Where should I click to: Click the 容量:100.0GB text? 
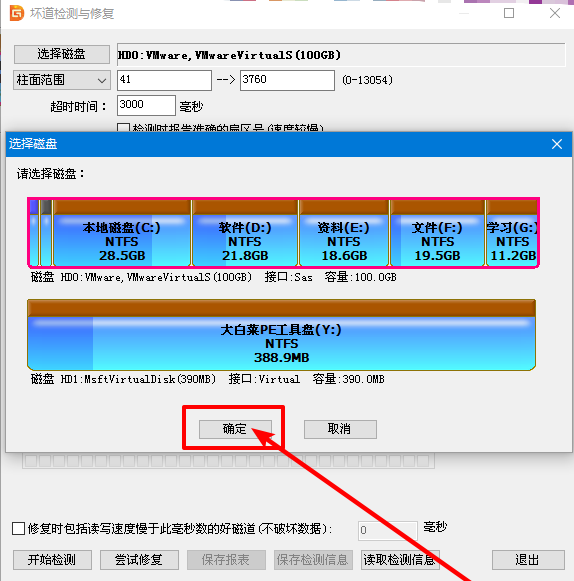click(361, 277)
